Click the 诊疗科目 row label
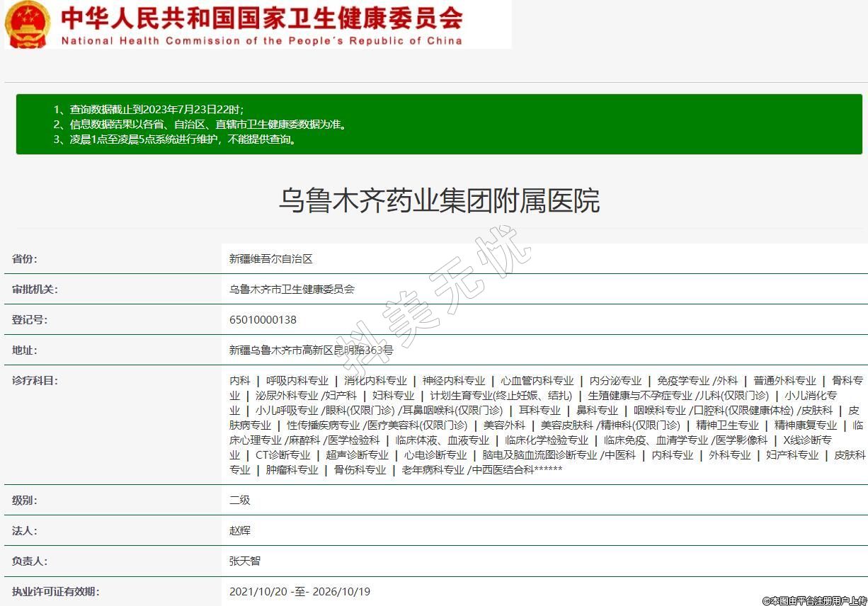This screenshot has height=606, width=868. pyautogui.click(x=35, y=381)
